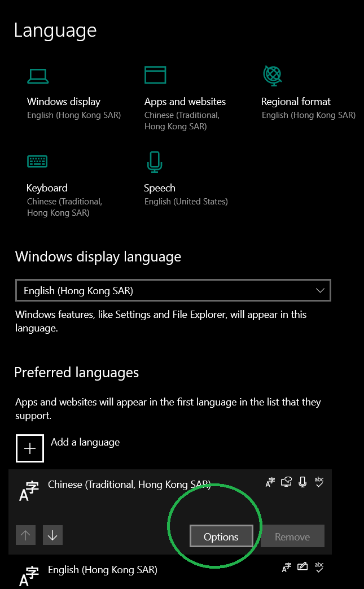Click the Remove button for Chinese language
Image resolution: width=364 pixels, height=589 pixels.
click(292, 536)
